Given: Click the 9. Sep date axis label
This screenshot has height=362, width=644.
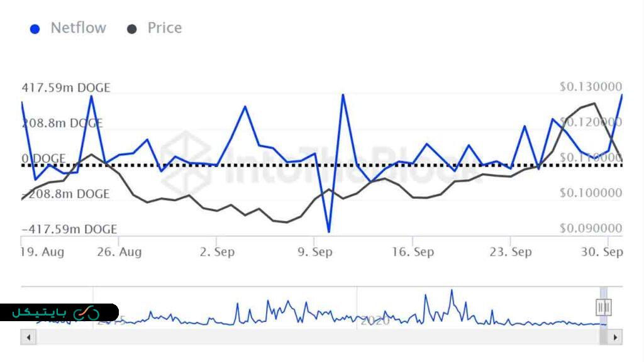Looking at the screenshot, I should pyautogui.click(x=314, y=252).
